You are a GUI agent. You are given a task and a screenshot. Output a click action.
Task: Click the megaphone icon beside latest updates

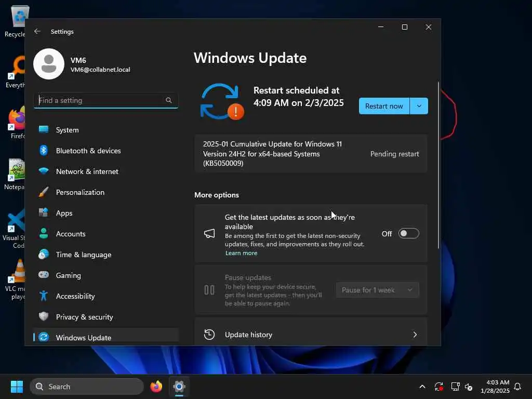point(209,233)
